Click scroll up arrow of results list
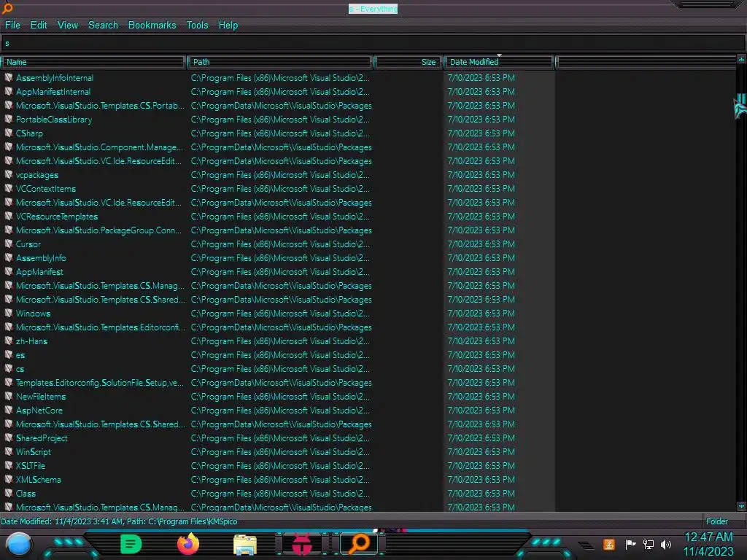 (741, 60)
